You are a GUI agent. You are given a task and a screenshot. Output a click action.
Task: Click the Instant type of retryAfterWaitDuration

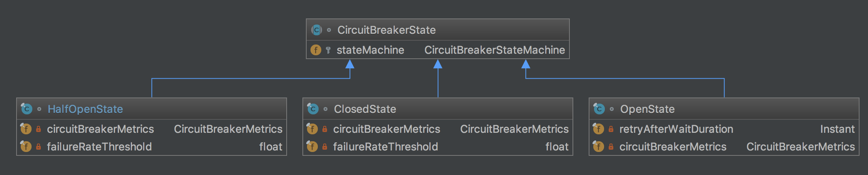pyautogui.click(x=837, y=129)
